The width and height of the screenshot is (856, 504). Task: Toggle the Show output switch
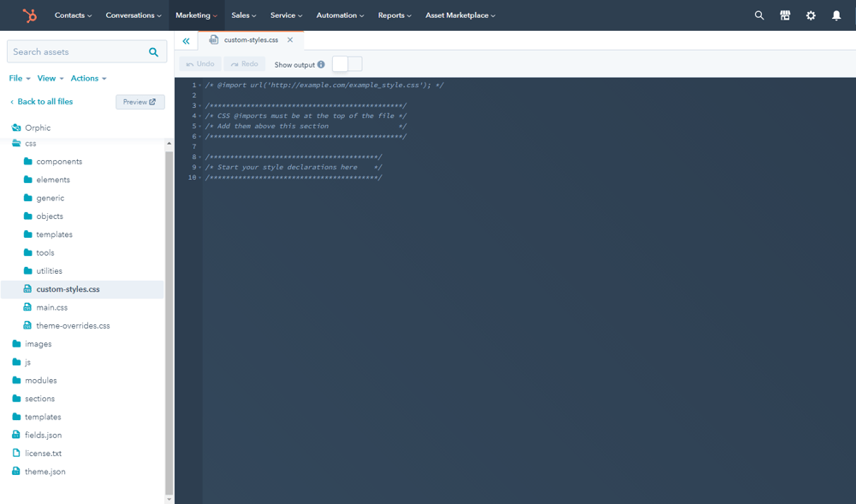pos(347,64)
